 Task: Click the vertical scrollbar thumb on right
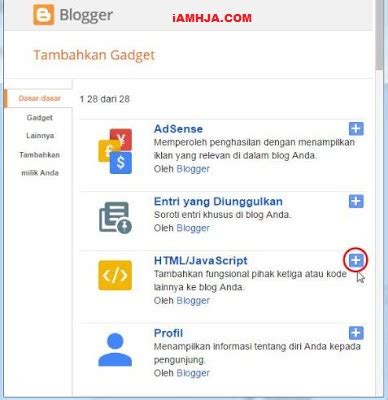(x=380, y=35)
